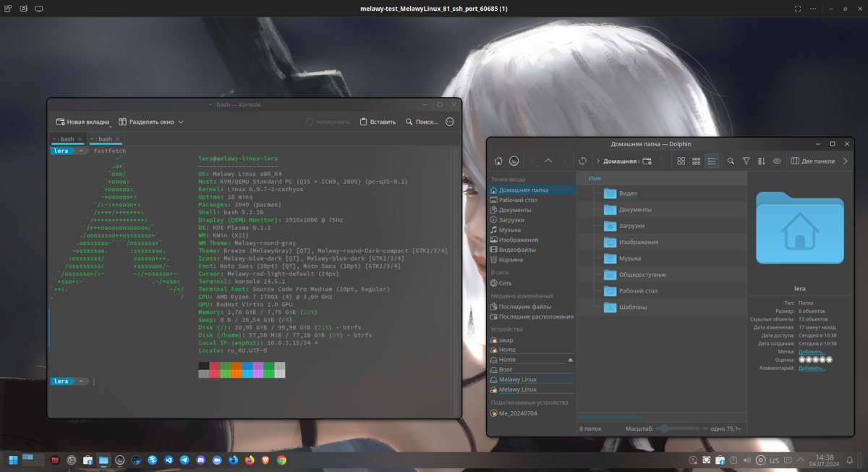Select the swap device in Dolphin sidebar
This screenshot has width=868, height=472.
(532, 340)
